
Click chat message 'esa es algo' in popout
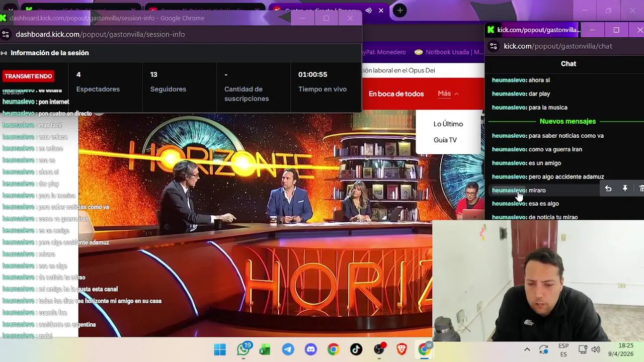pos(543,204)
